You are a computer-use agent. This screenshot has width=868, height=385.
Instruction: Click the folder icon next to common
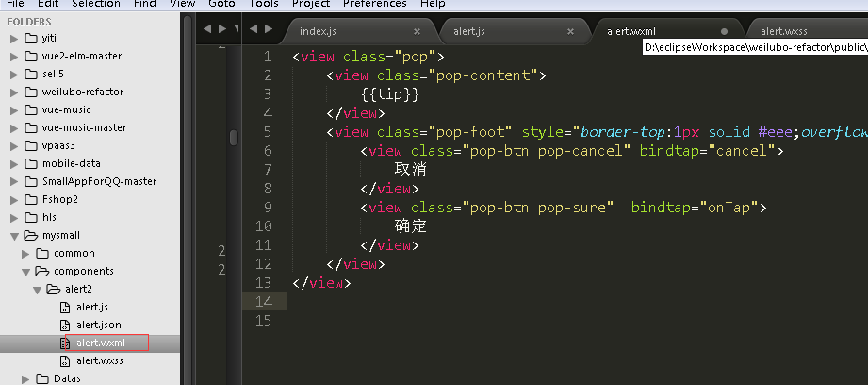tap(42, 253)
